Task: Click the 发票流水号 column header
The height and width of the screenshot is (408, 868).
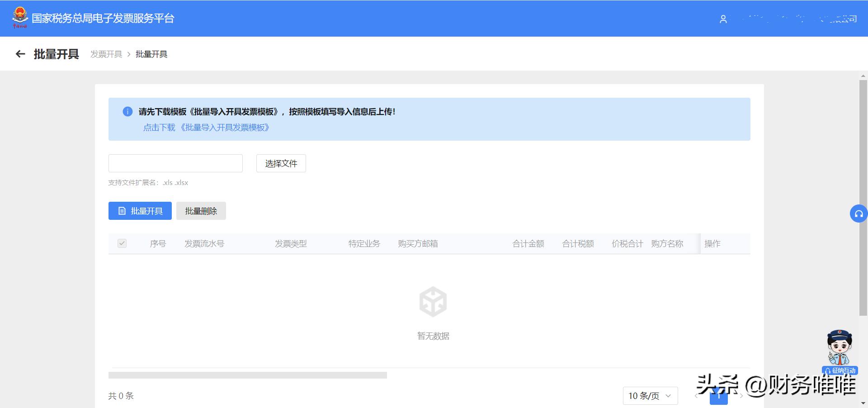Action: pyautogui.click(x=204, y=244)
